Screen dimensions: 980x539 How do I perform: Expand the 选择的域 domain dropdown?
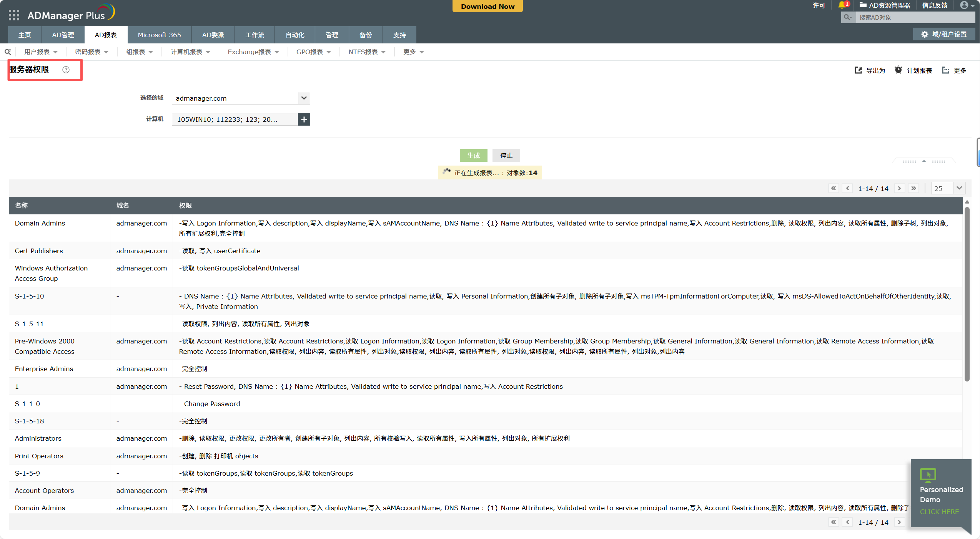click(x=304, y=98)
